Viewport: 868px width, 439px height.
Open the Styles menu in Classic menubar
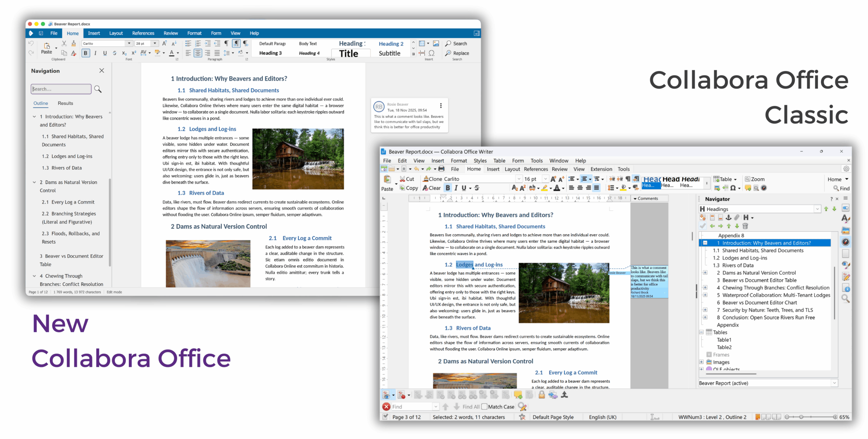pyautogui.click(x=480, y=161)
